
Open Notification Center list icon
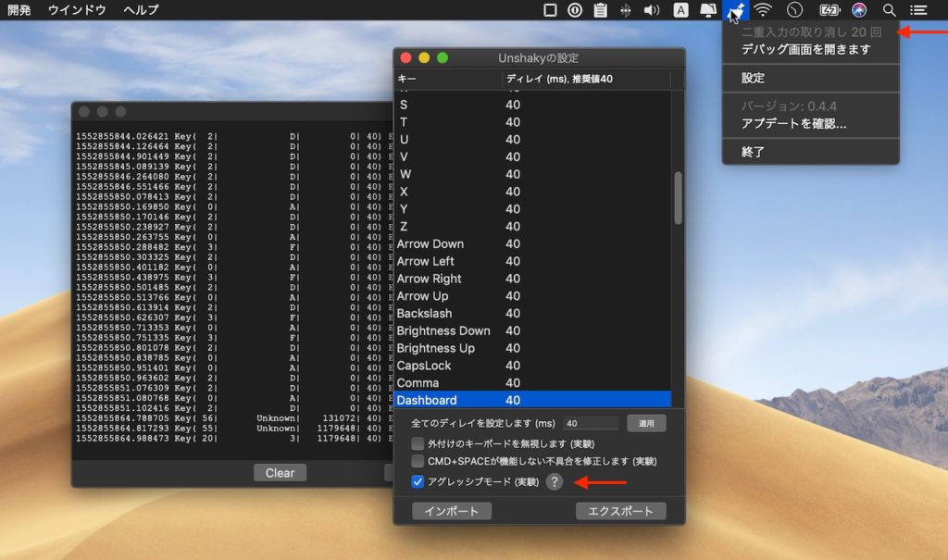918,10
